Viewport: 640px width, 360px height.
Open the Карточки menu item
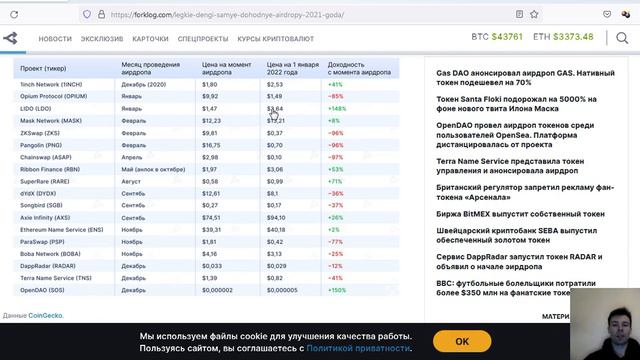150,39
